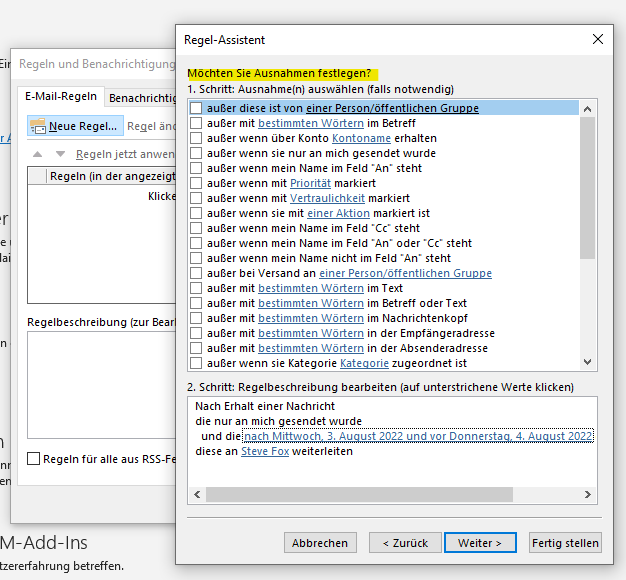Image resolution: width=626 pixels, height=580 pixels.
Task: Open 'einer Aktion' link
Action: click(x=339, y=213)
